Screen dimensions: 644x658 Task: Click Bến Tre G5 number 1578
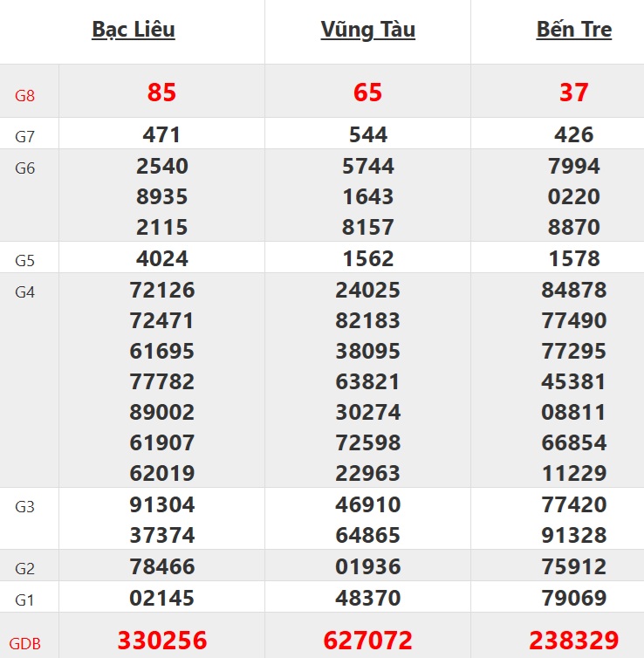pyautogui.click(x=573, y=258)
